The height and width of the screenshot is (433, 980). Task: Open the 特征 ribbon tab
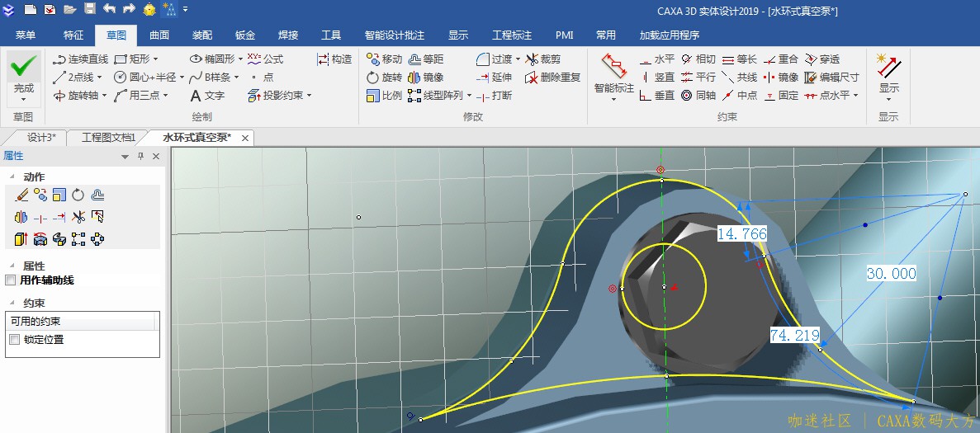73,35
